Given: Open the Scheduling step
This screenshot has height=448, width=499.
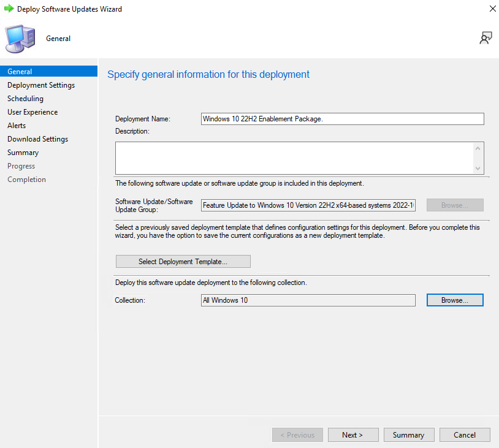Looking at the screenshot, I should pos(26,99).
